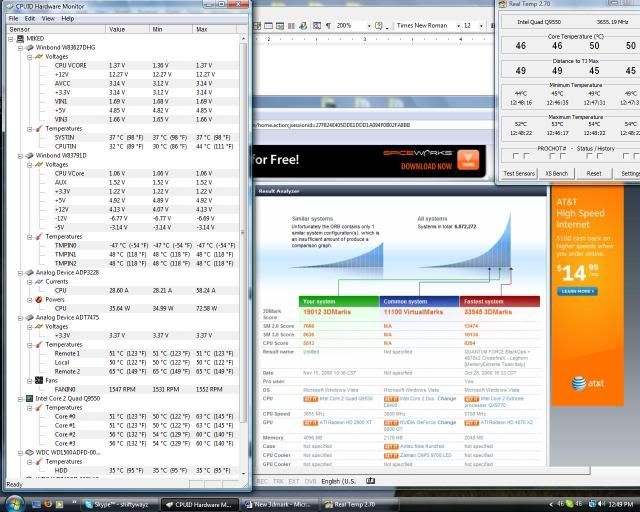Collapse the Analog Device ADP3228 node
The height and width of the screenshot is (512, 640).
point(20,273)
